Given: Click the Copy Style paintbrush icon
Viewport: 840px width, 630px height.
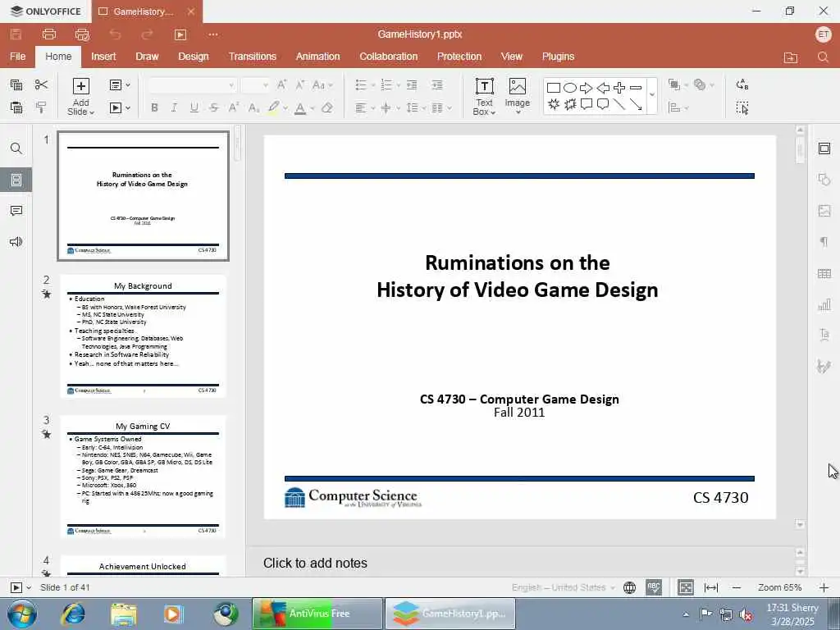Looking at the screenshot, I should click(x=41, y=107).
